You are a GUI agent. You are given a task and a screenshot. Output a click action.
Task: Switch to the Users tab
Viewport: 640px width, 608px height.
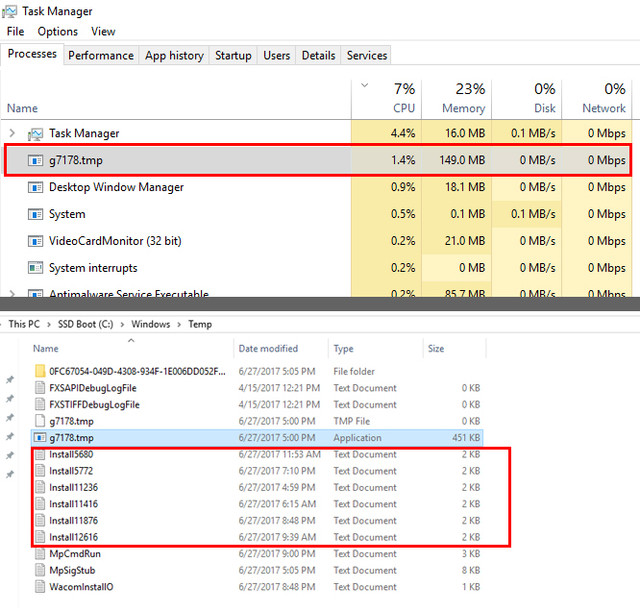276,55
